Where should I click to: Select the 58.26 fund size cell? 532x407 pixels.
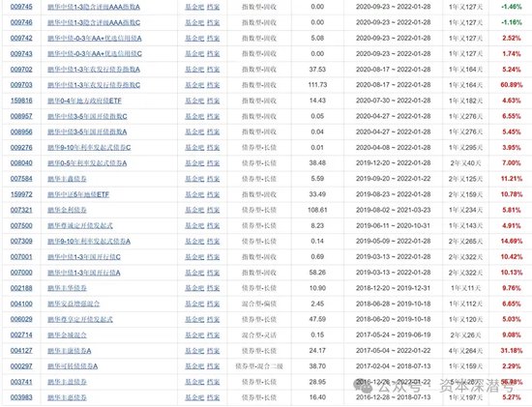317,273
